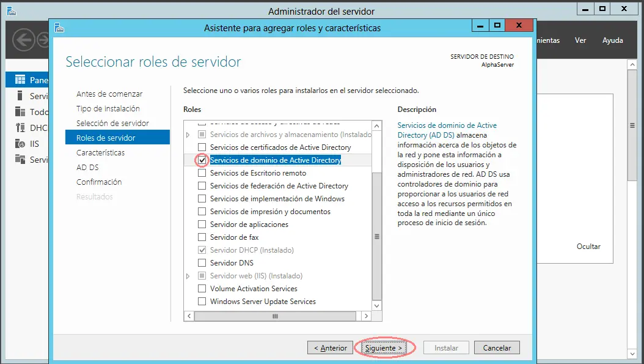This screenshot has height=364, width=644.
Task: Open the IIS sidebar icon
Action: [20, 144]
